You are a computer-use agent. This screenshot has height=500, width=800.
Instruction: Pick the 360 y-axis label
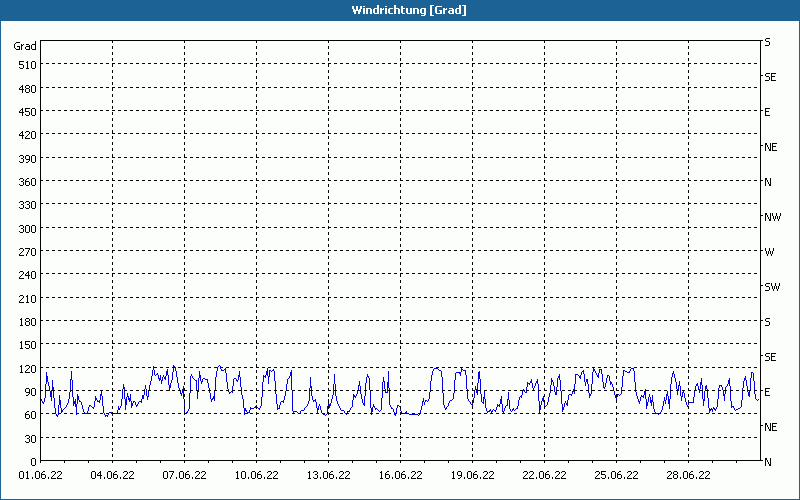[x=27, y=182]
